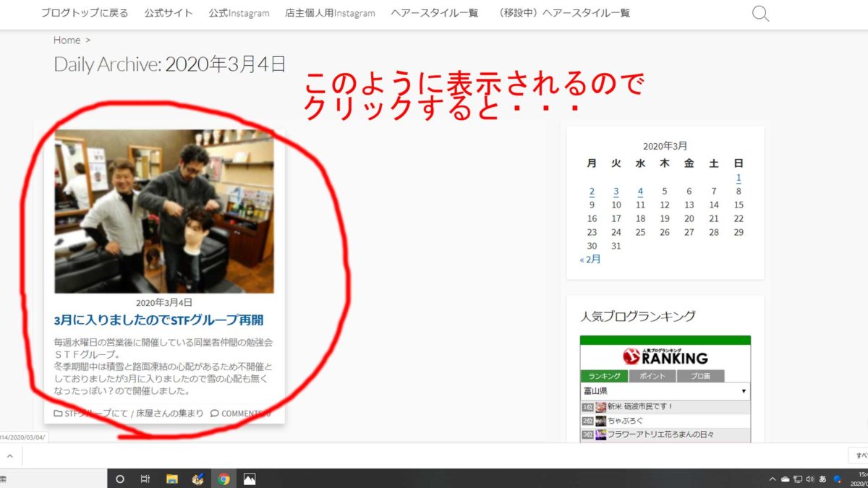
Task: Select calendar date 1
Action: coord(739,178)
